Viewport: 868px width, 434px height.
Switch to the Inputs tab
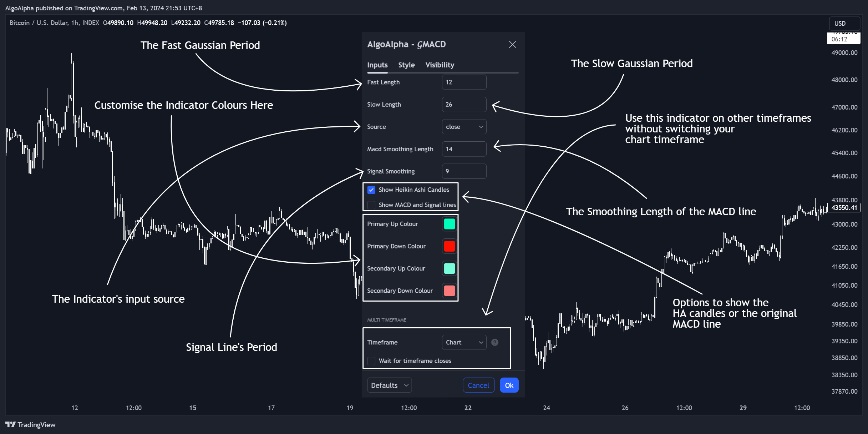pyautogui.click(x=377, y=65)
